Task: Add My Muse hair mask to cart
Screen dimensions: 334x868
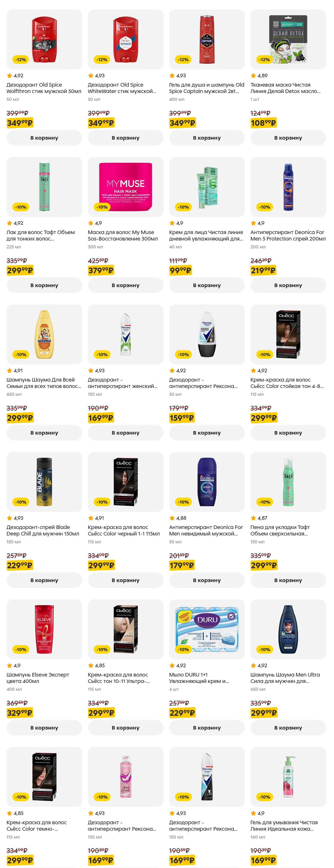Action: tap(125, 285)
